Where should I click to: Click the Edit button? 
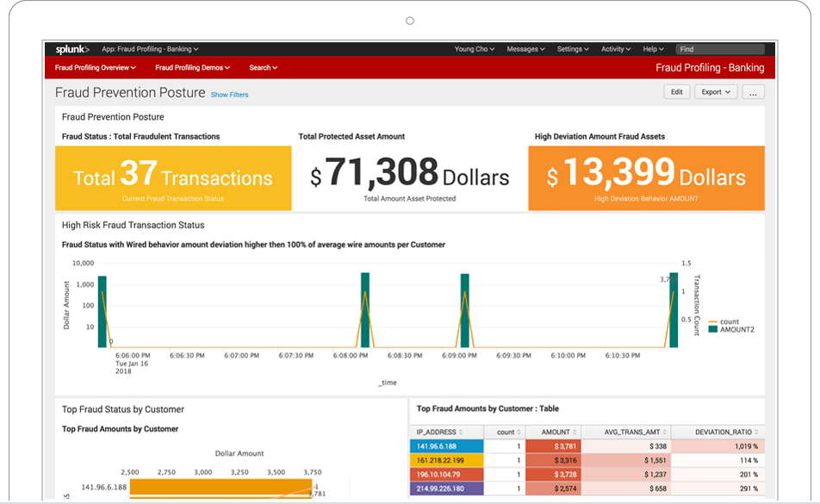pyautogui.click(x=677, y=91)
